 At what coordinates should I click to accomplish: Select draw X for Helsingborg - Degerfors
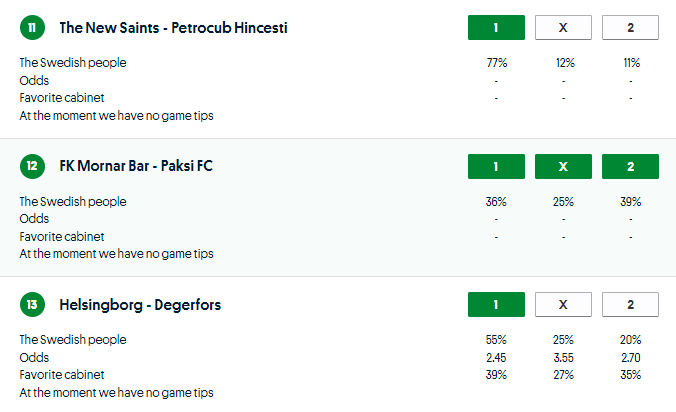point(563,304)
